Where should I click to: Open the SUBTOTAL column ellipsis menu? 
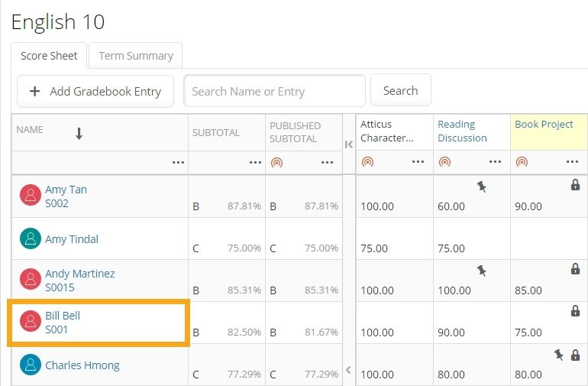255,162
